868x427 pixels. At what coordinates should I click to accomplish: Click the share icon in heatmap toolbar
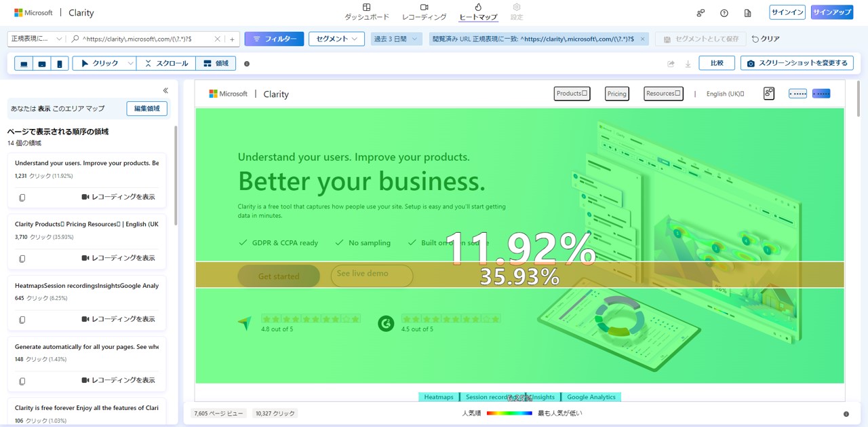coord(671,64)
